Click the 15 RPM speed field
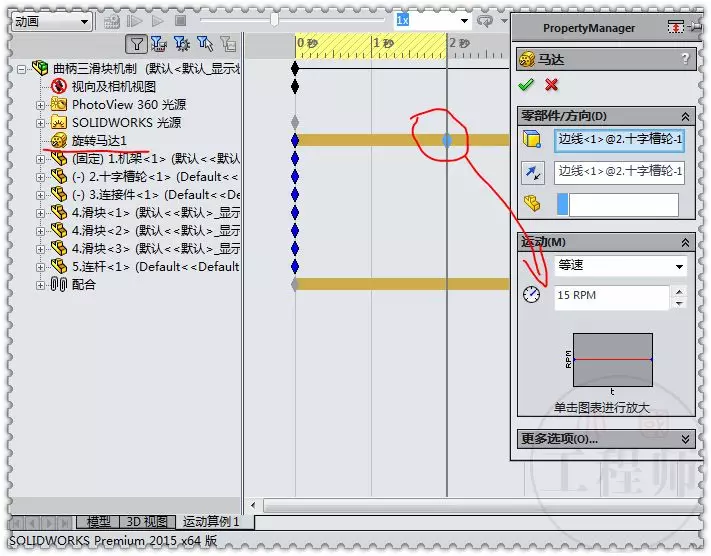 611,297
